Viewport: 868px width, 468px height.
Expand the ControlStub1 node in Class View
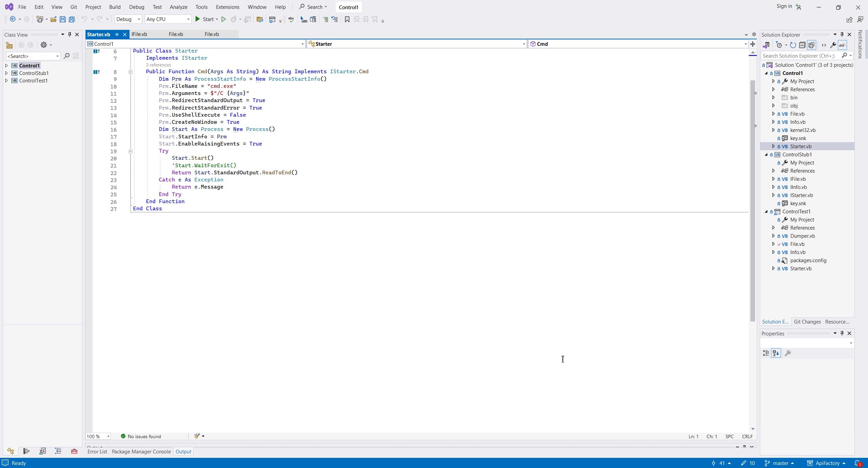(x=6, y=73)
